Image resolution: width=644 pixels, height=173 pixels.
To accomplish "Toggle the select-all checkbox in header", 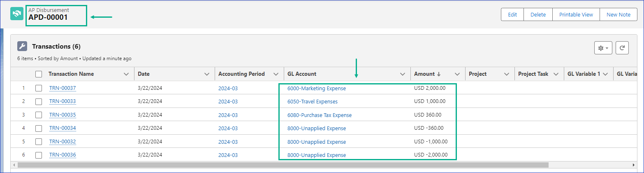I will pos(39,74).
